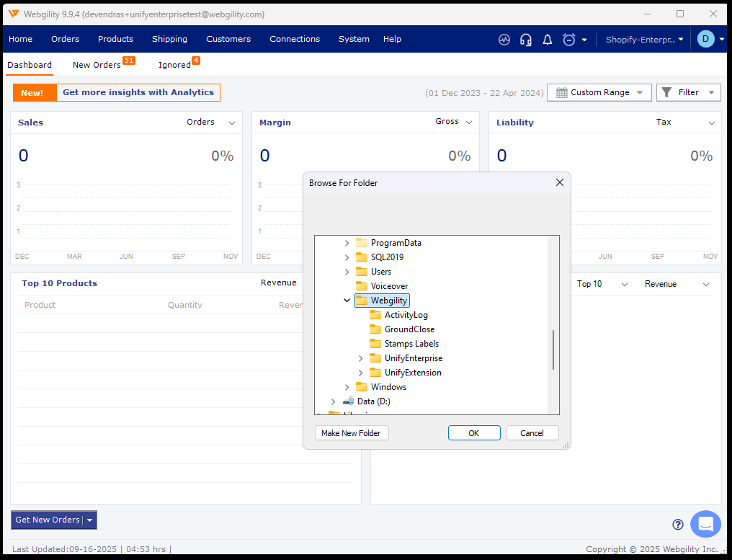Open the Shopify-Enterprise store selector dropdown
The image size is (732, 560).
(644, 40)
